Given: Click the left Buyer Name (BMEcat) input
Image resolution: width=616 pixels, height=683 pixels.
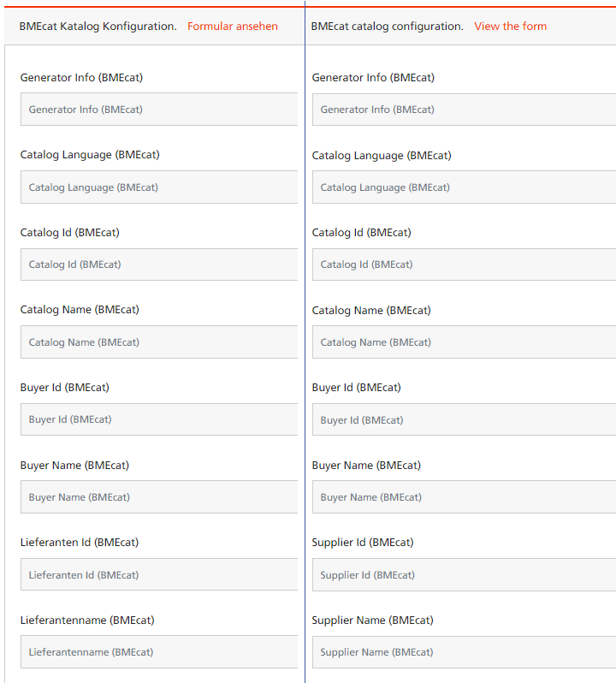Looking at the screenshot, I should tap(159, 497).
